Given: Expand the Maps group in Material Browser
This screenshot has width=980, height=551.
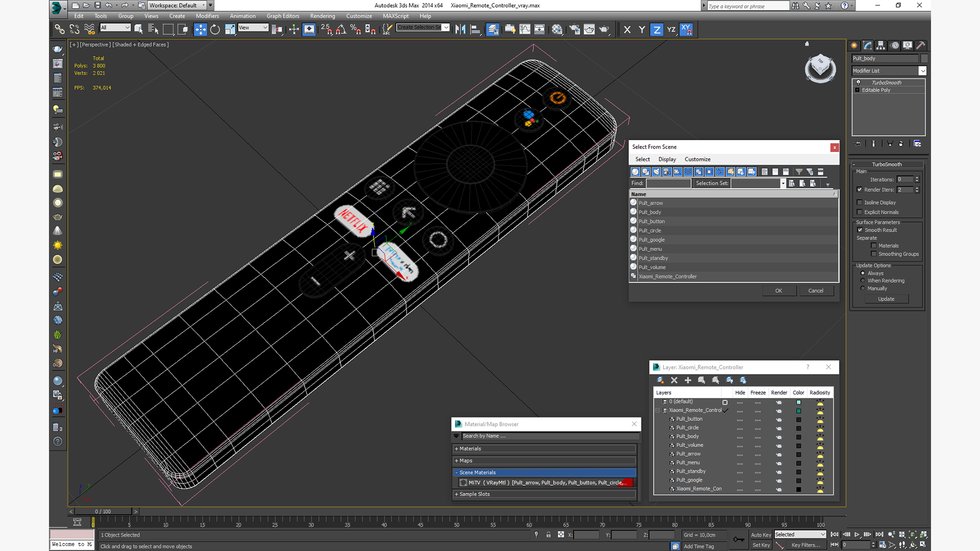Looking at the screenshot, I should pos(545,461).
